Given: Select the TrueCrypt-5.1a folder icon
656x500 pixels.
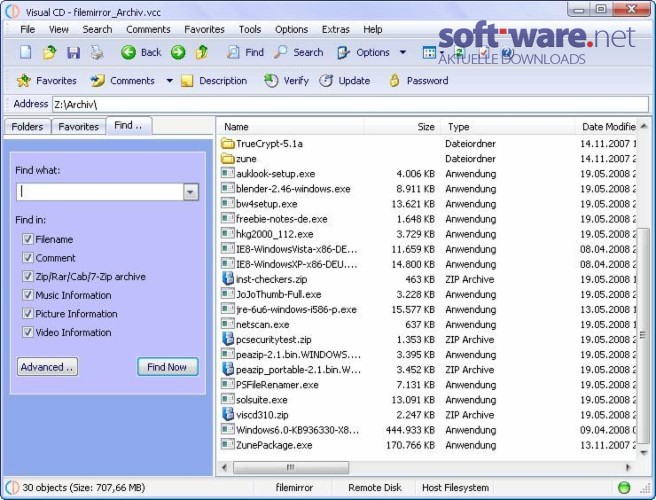Looking at the screenshot, I should coord(227,144).
